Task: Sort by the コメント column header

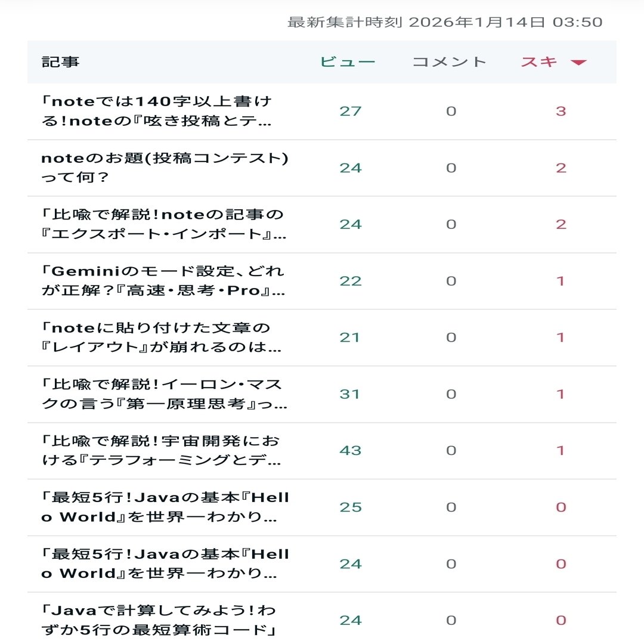Action: pyautogui.click(x=450, y=62)
